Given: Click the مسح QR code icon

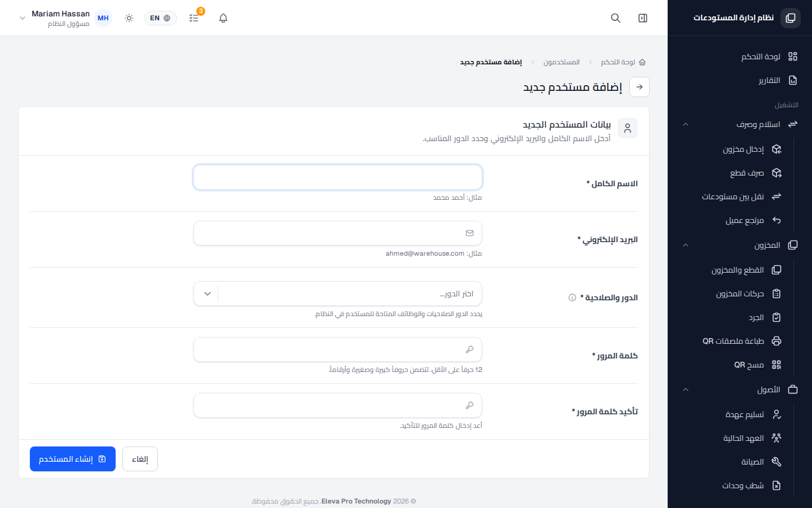Looking at the screenshot, I should [776, 365].
